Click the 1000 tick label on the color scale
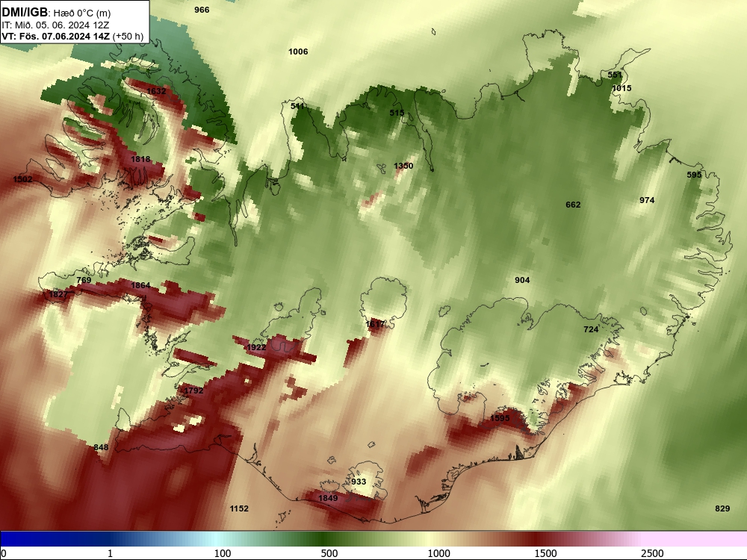Viewport: 747px width, 560px height. pos(438,553)
